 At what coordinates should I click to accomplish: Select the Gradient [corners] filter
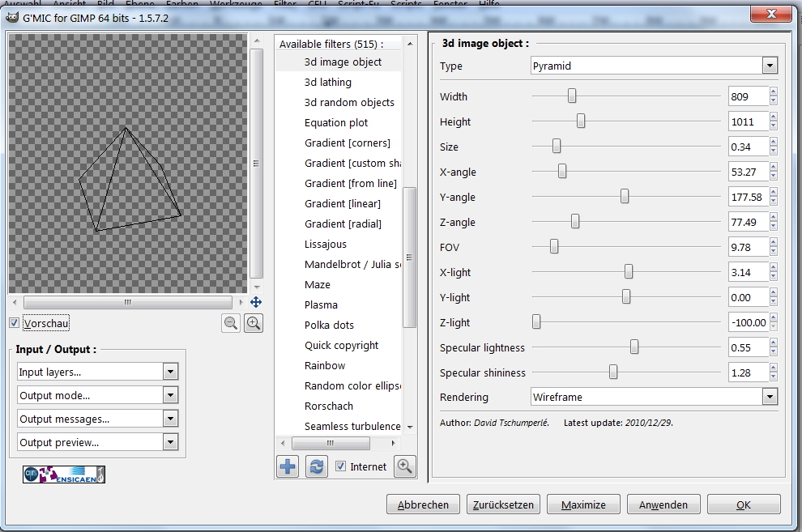tap(348, 143)
